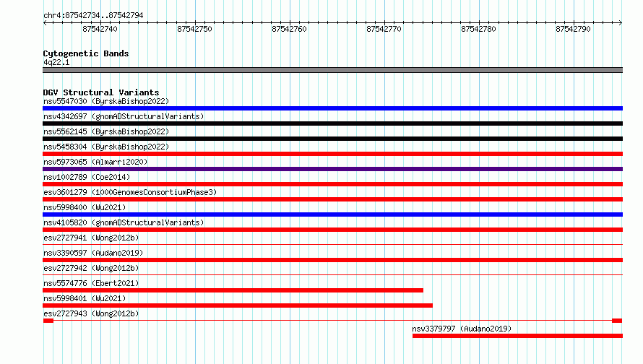Click the thin red line under esv2727942
643x364 pixels.
pos(332,274)
